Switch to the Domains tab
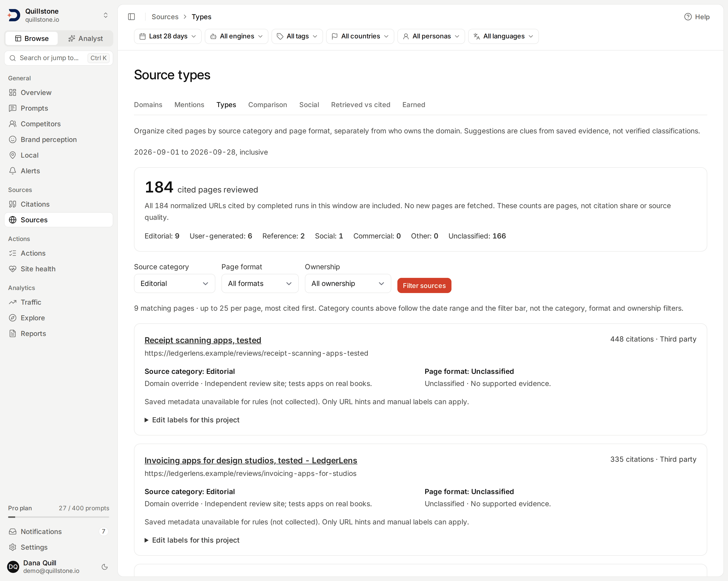 (148, 105)
